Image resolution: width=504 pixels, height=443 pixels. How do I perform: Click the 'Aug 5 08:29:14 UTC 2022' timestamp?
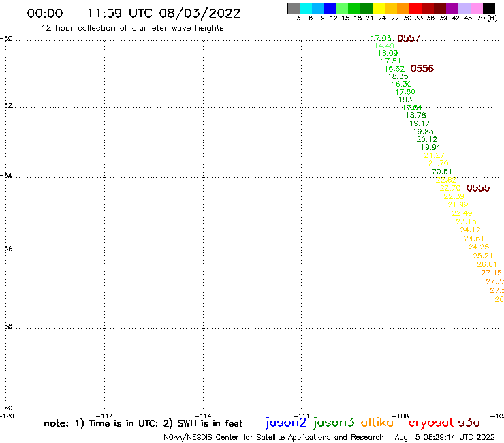pyautogui.click(x=445, y=438)
